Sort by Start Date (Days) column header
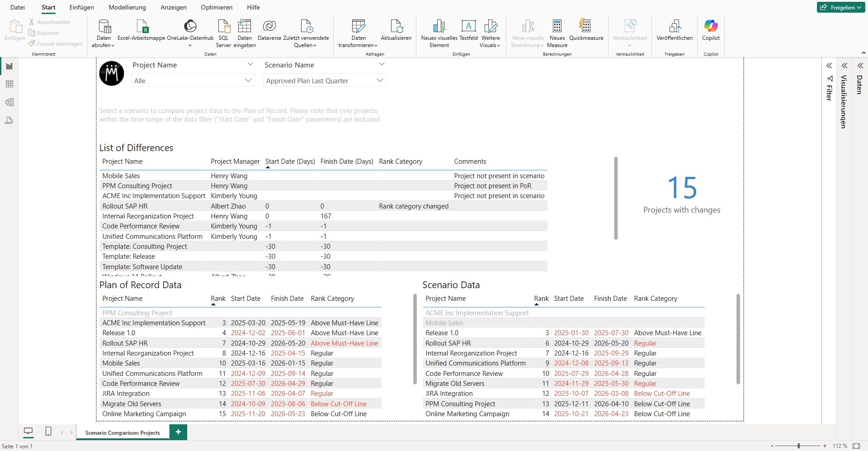This screenshot has height=451, width=868. tap(290, 161)
